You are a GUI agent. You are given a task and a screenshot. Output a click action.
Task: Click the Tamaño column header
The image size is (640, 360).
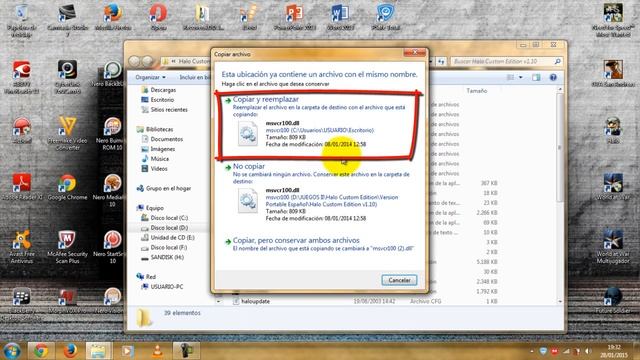[x=477, y=91]
